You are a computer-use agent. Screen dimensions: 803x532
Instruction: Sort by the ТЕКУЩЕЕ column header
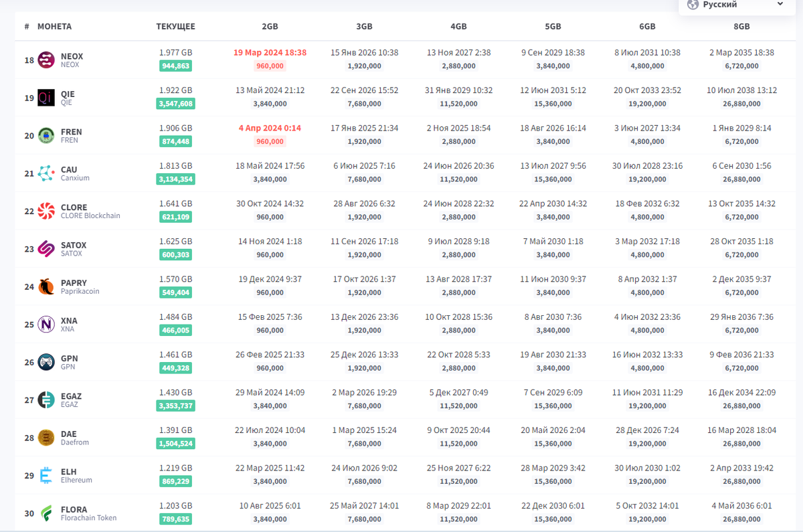point(176,27)
